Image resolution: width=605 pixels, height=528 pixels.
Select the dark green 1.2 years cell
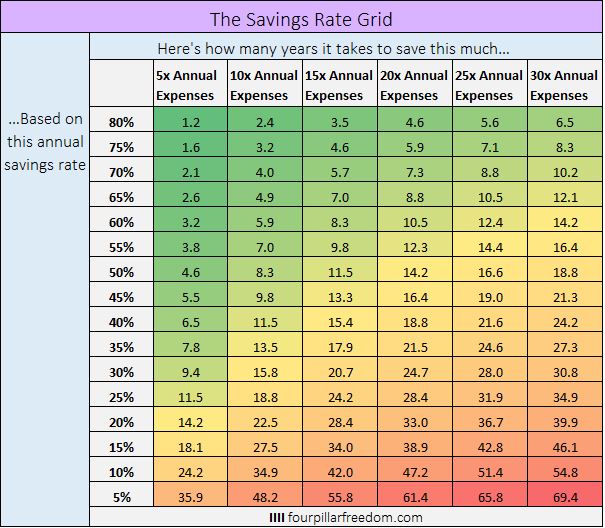(191, 122)
